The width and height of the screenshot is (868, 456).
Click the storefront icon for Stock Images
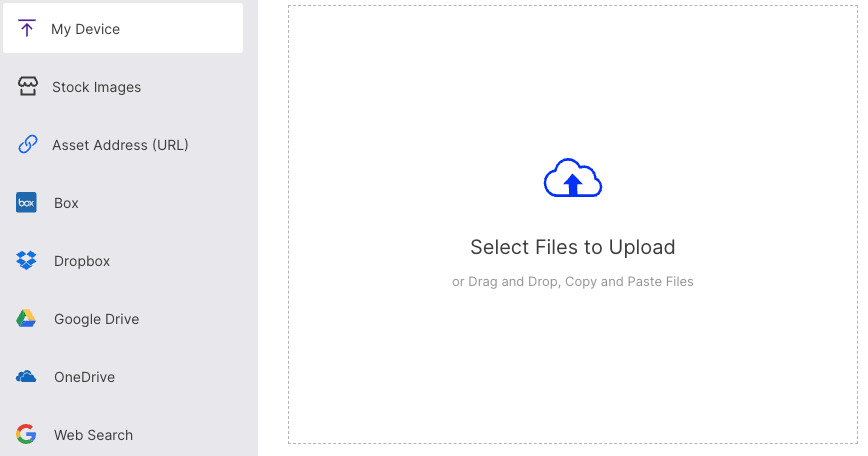pyautogui.click(x=27, y=86)
